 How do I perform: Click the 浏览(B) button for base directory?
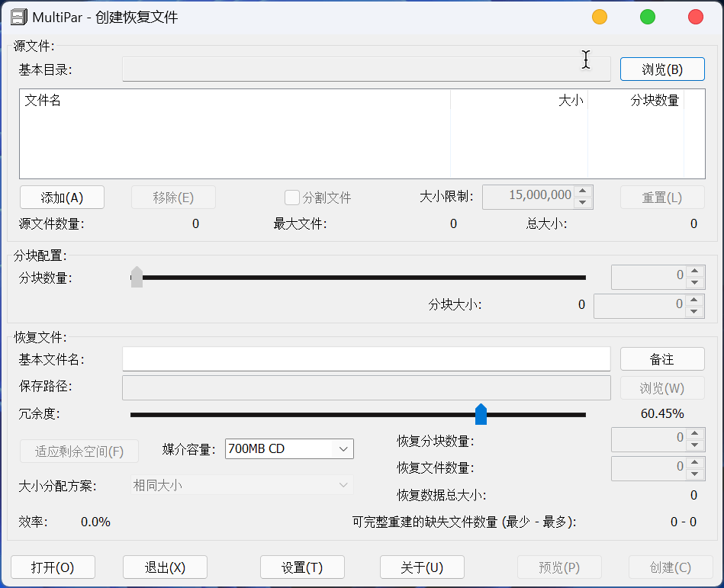(662, 69)
